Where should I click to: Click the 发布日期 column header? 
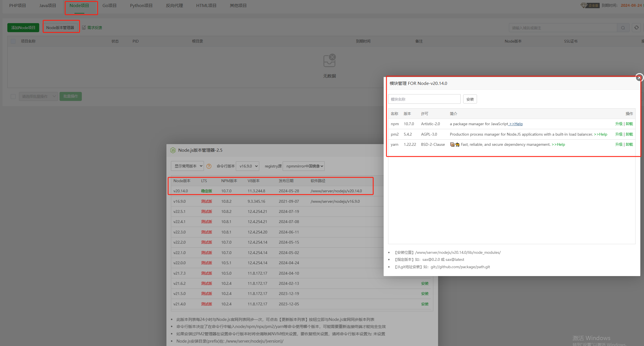tap(286, 181)
